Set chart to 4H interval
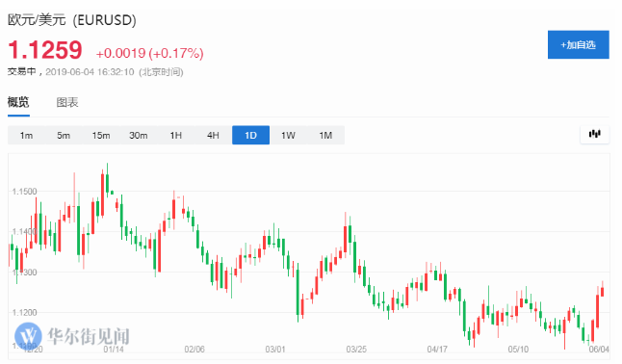The image size is (622, 364). pyautogui.click(x=213, y=136)
